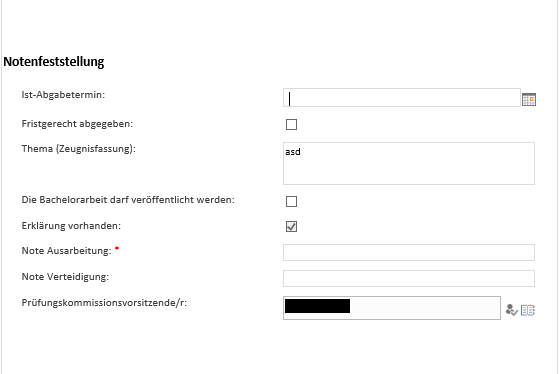This screenshot has height=374, width=560.
Task: Click the Fristgerecht abgegeben label
Action: [77, 124]
